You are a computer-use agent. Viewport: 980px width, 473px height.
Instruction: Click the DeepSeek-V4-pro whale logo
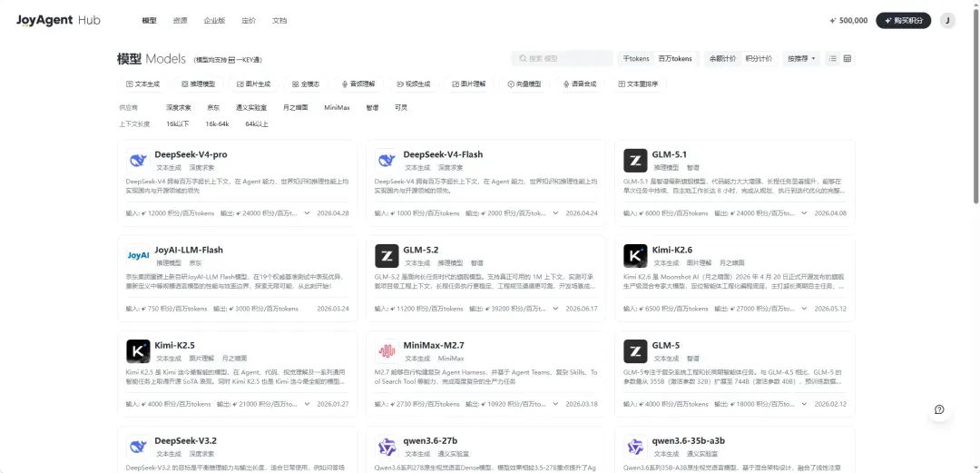coord(138,161)
